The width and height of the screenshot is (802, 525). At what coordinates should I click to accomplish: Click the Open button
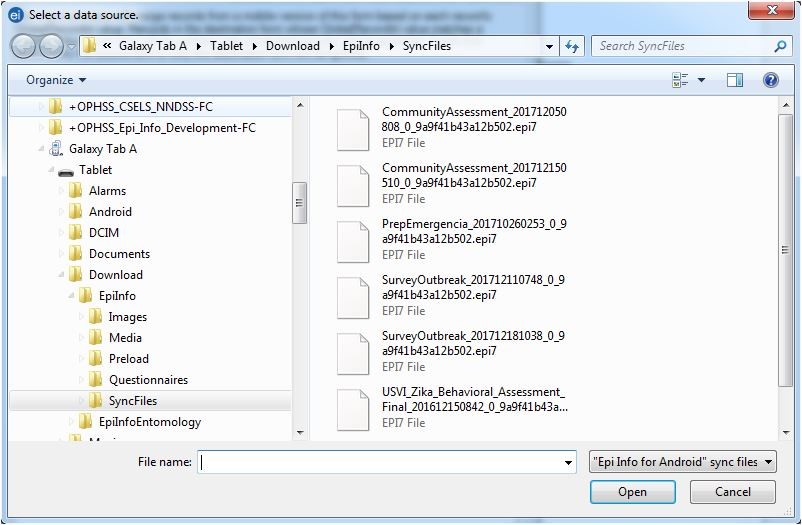click(x=633, y=492)
